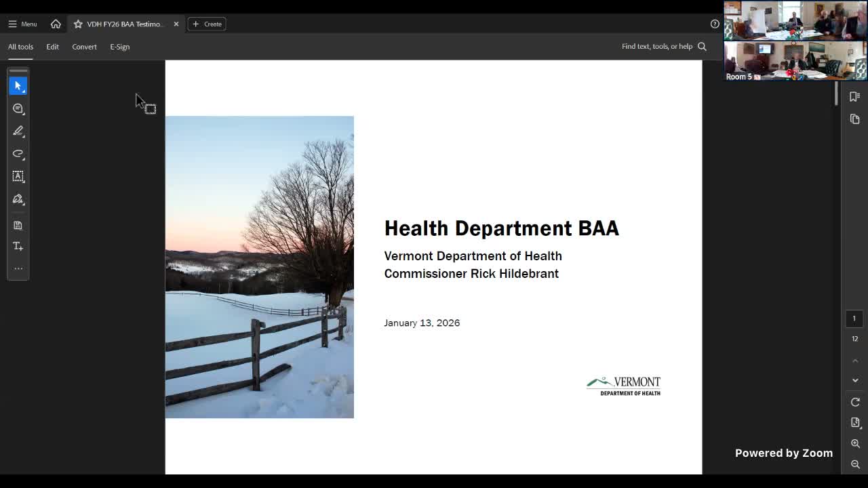Select the freehand Draw tool
The width and height of the screenshot is (868, 488).
18,154
